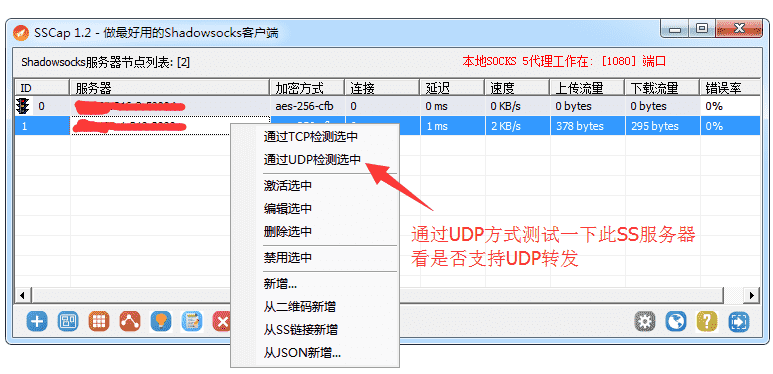Close the SSCap window
The height and width of the screenshot is (374, 773).
pyautogui.click(x=739, y=29)
